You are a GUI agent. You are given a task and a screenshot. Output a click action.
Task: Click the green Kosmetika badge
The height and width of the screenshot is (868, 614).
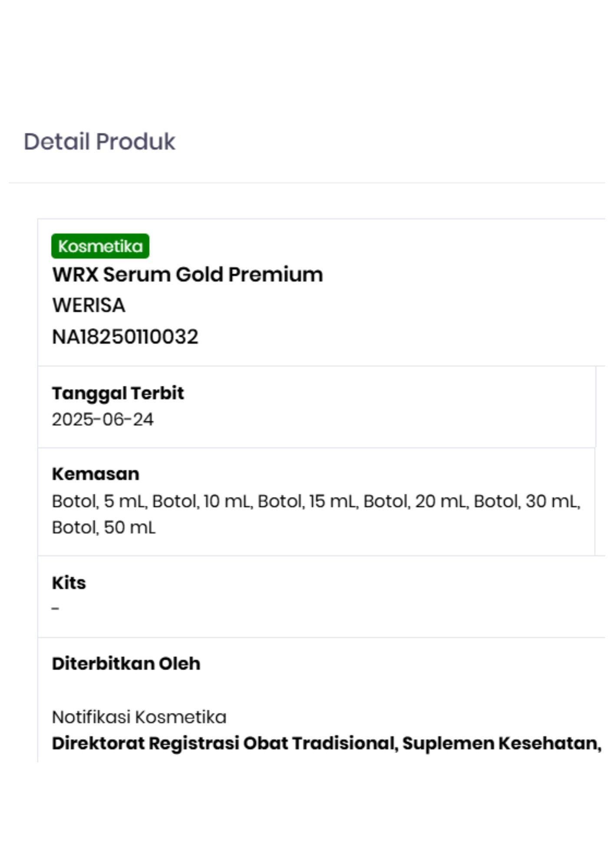click(100, 246)
